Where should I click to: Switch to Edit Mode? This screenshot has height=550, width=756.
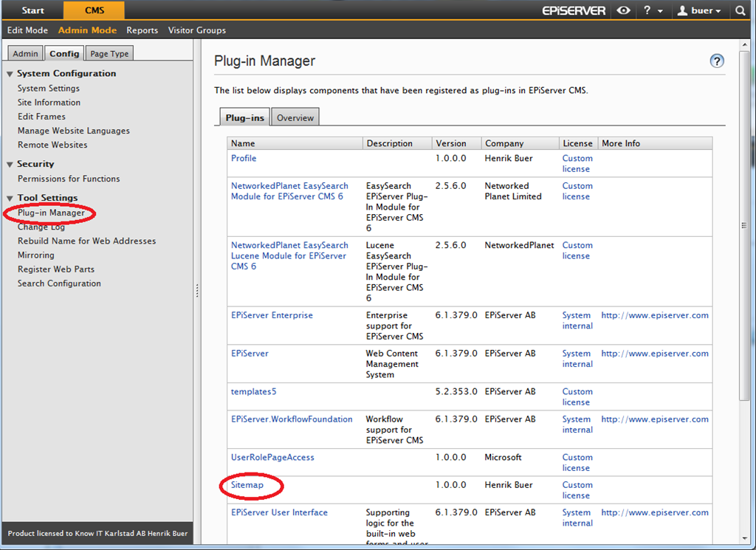27,30
